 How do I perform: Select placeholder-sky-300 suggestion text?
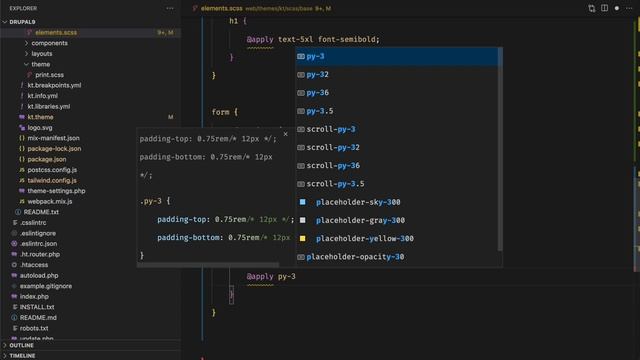tap(358, 202)
